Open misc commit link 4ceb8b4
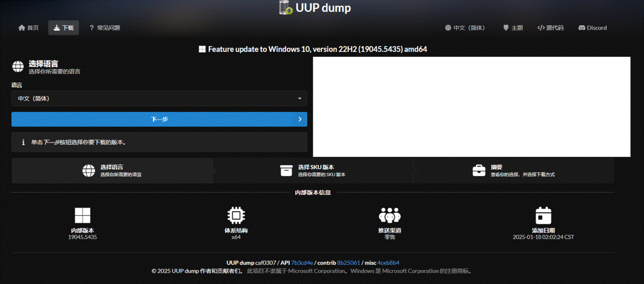 point(388,263)
